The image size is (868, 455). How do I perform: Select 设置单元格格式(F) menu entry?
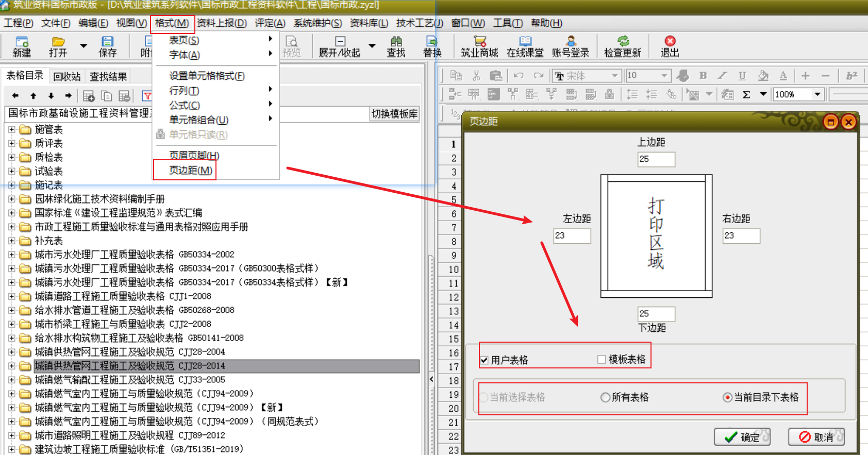tap(207, 76)
